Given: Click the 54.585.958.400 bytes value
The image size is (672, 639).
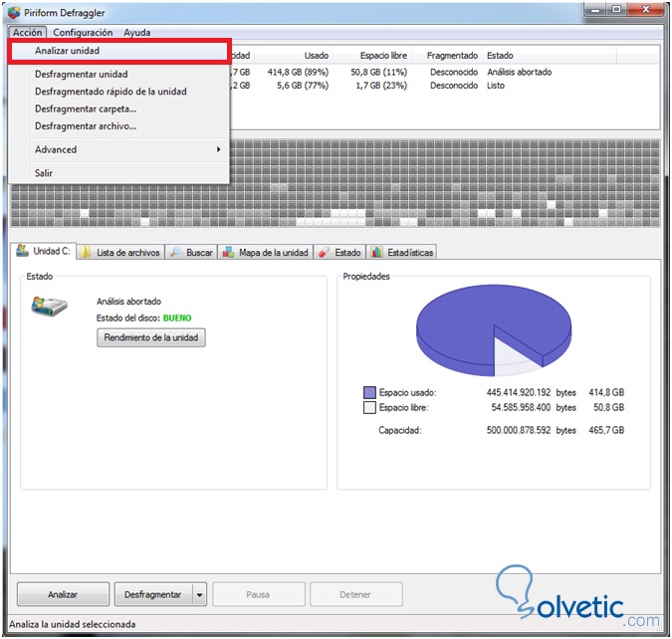Looking at the screenshot, I should click(x=521, y=407).
